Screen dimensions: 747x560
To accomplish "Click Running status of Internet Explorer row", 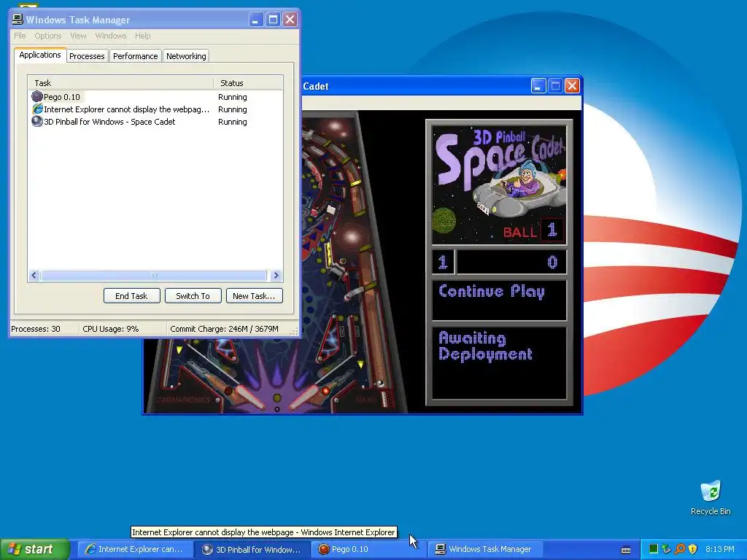I will [x=233, y=109].
